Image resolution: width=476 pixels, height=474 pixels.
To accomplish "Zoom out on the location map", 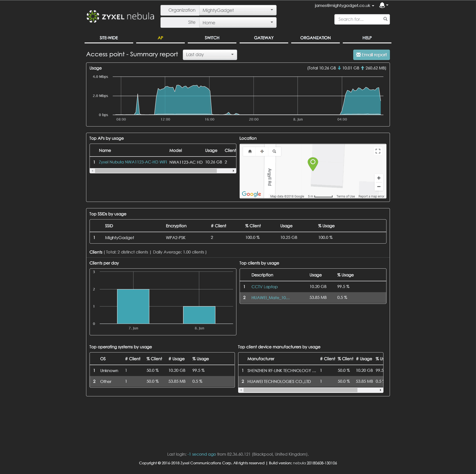I will (x=379, y=187).
